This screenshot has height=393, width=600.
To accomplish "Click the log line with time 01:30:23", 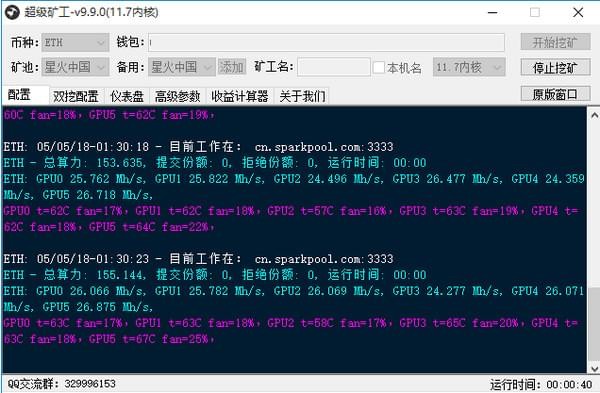I will [198, 259].
